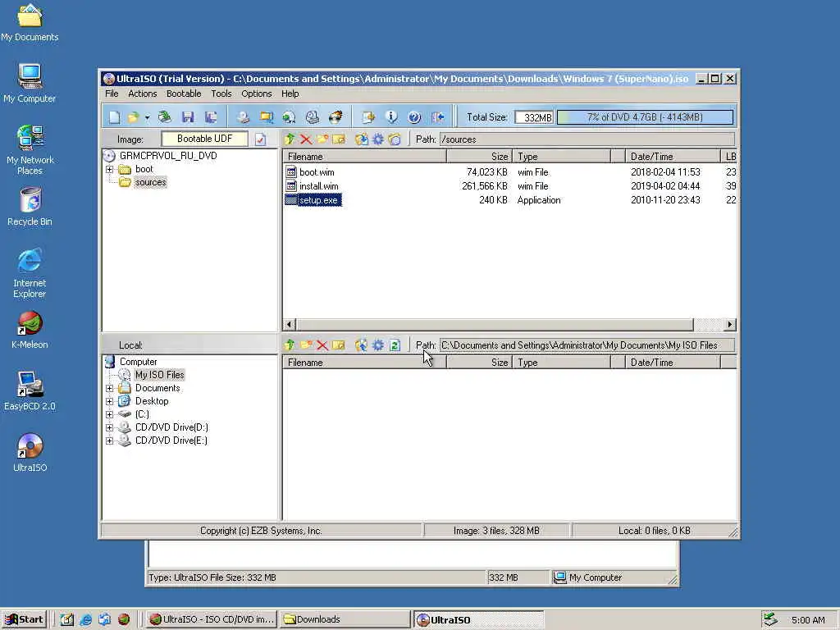
Task: Select boot.wim in the file list
Action: (317, 172)
